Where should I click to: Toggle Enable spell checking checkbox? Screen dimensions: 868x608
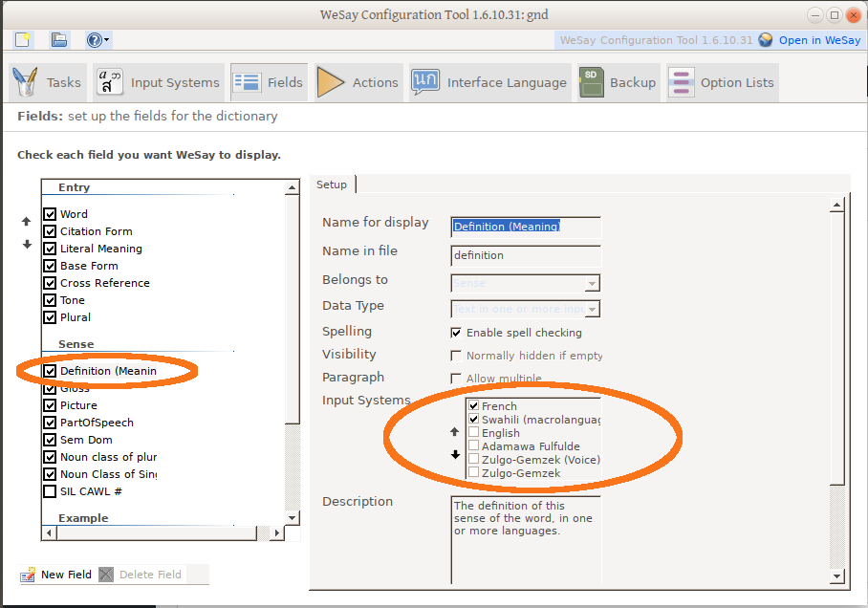tap(456, 333)
